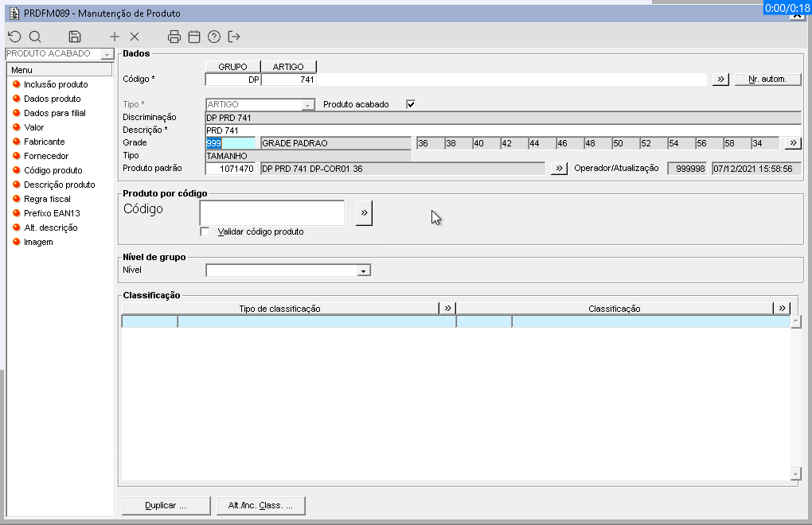Click the save diskette toolbar icon

tap(75, 37)
